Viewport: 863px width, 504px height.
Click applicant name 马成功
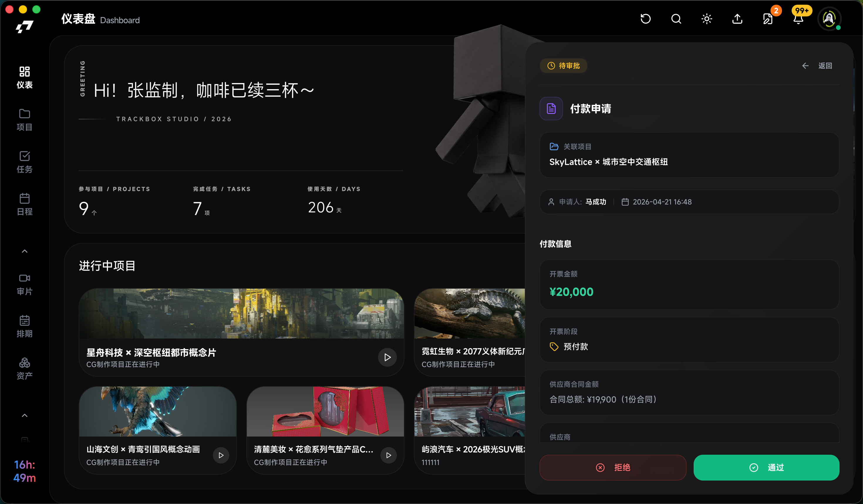point(596,202)
